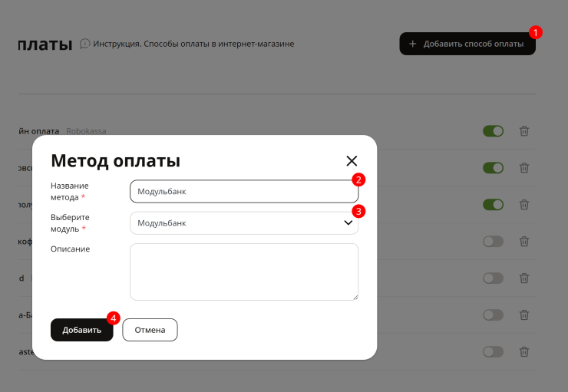Click the trash icon in the second payment row

coord(524,168)
